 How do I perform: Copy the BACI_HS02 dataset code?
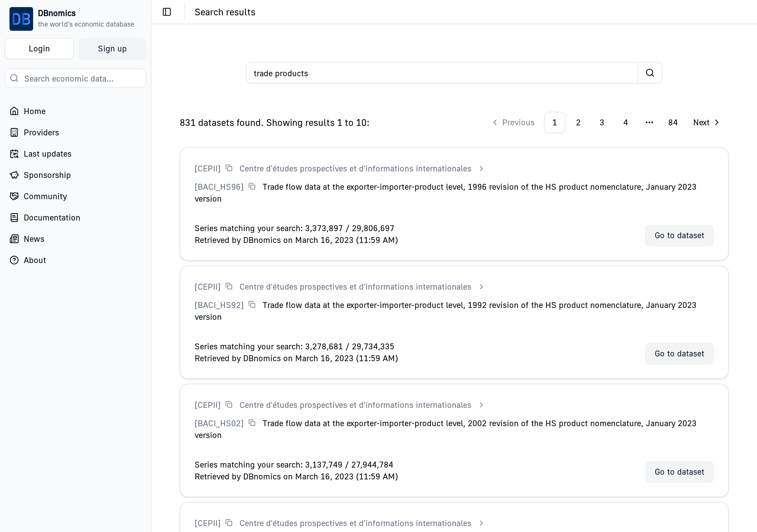click(x=252, y=423)
